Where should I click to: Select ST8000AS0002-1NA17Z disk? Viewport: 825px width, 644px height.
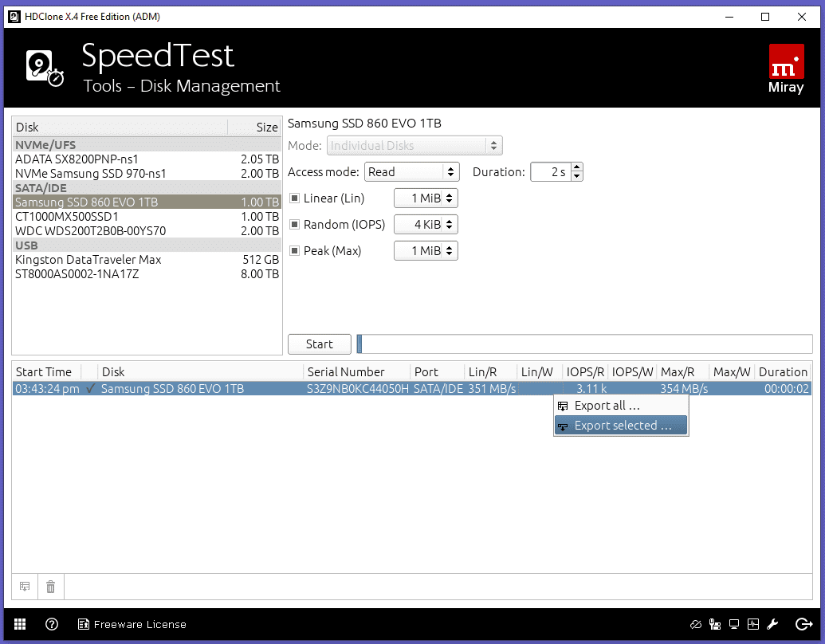pos(147,274)
